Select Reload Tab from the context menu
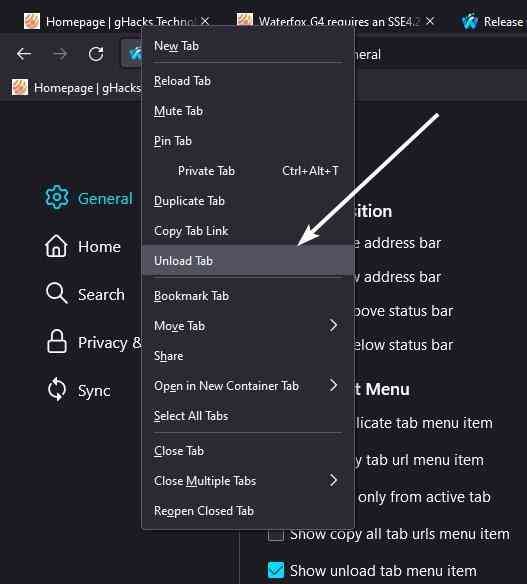 click(248, 81)
